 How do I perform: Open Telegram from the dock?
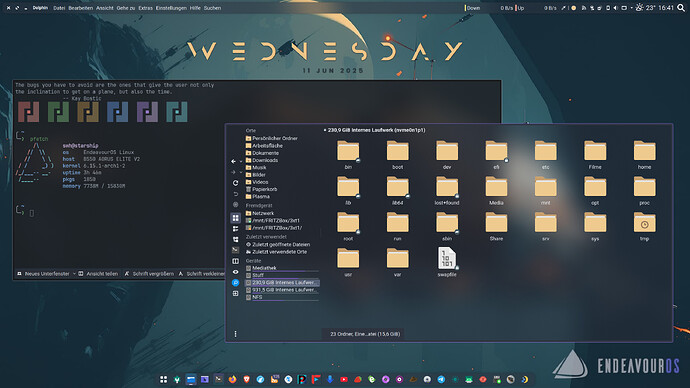[x=441, y=379]
